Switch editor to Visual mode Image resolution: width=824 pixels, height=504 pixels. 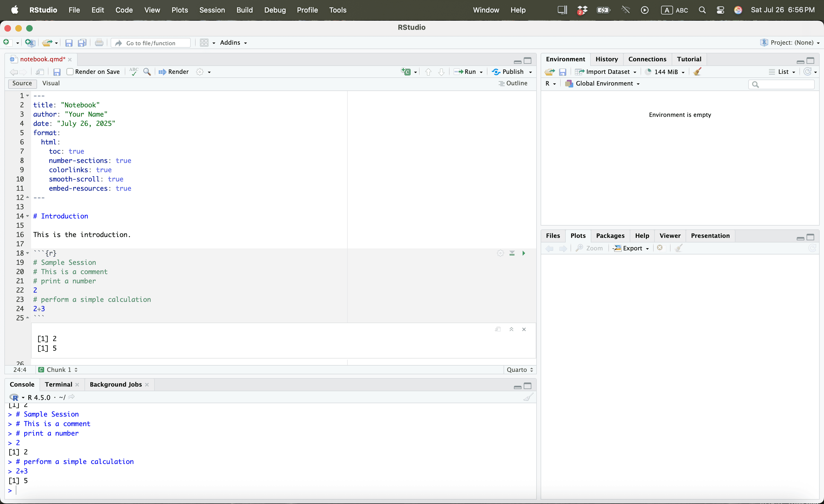pyautogui.click(x=51, y=83)
